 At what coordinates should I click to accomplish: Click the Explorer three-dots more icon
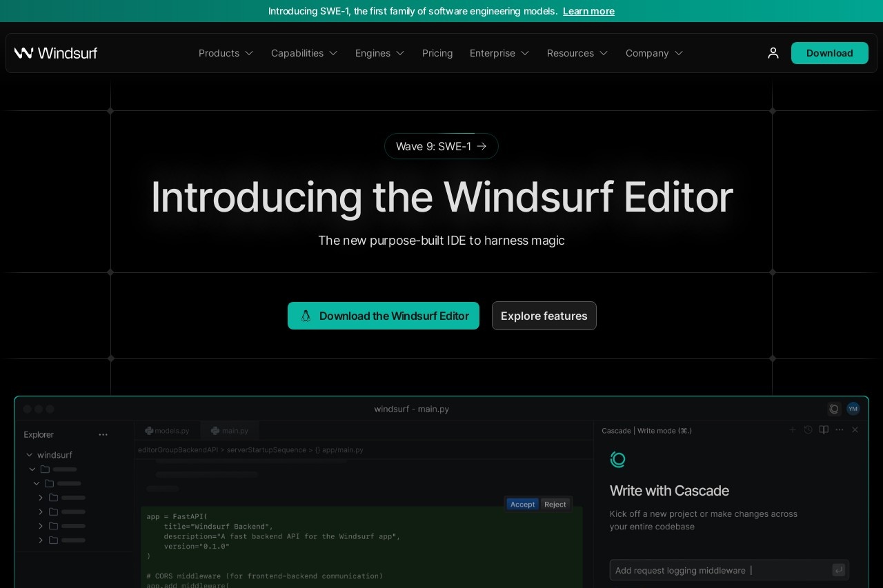click(x=103, y=434)
